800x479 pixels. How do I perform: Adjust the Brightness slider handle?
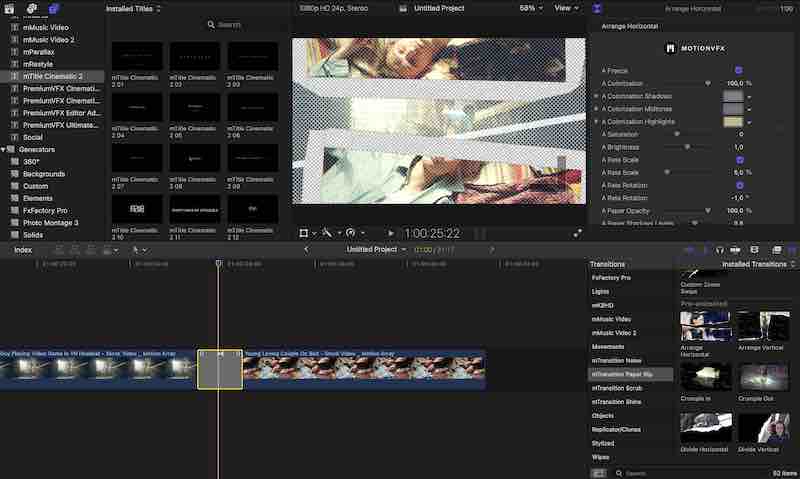pos(687,147)
